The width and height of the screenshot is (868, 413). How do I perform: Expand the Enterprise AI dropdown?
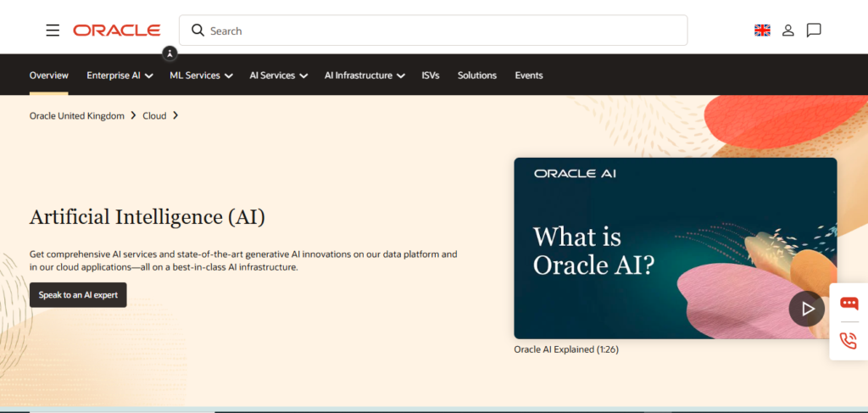[x=120, y=75]
